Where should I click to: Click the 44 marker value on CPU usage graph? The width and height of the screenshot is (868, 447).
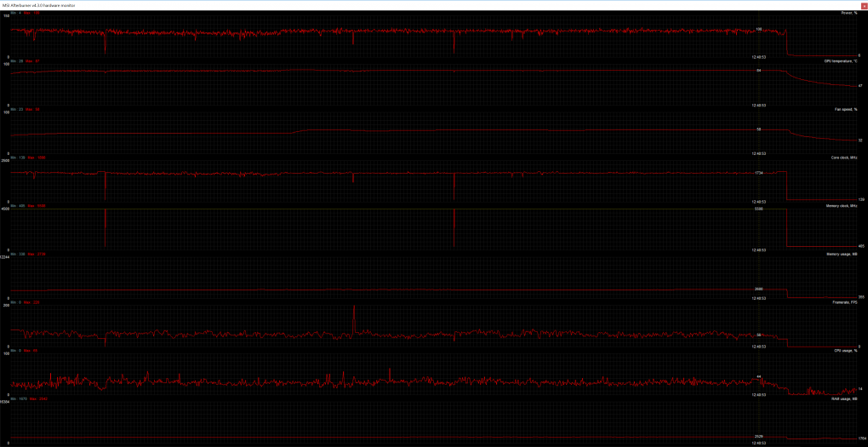[x=759, y=376]
